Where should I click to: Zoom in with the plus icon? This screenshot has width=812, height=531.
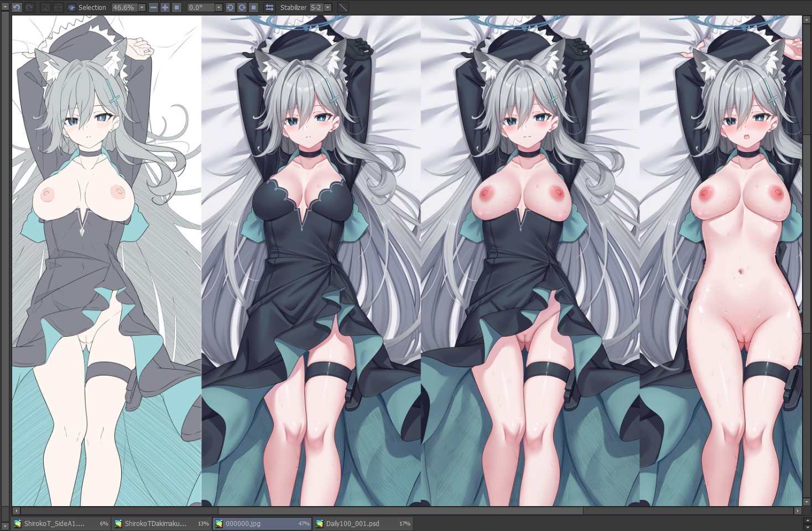pos(165,7)
